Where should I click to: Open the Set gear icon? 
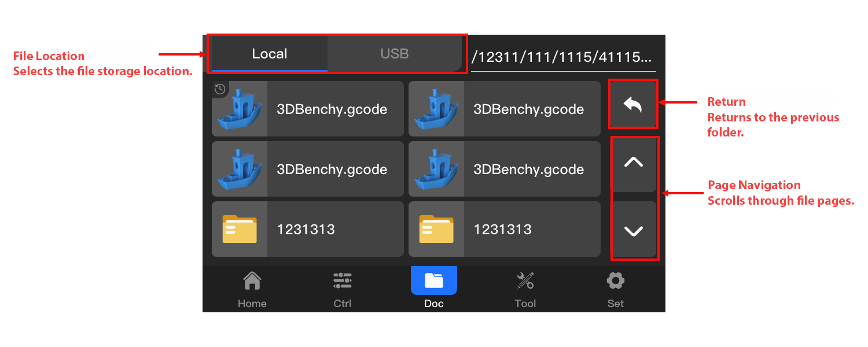615,282
